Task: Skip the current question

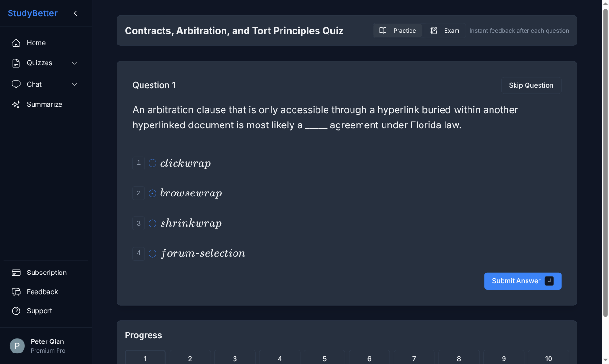Action: point(531,85)
